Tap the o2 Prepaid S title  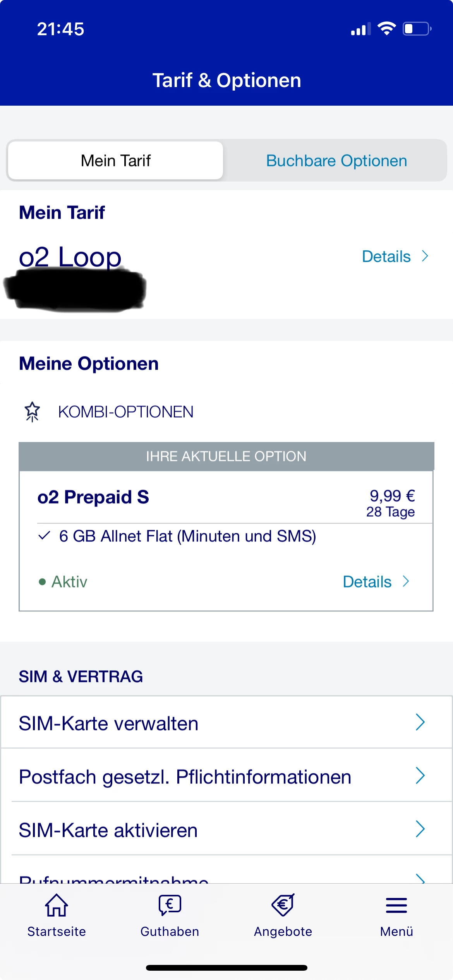pos(93,497)
